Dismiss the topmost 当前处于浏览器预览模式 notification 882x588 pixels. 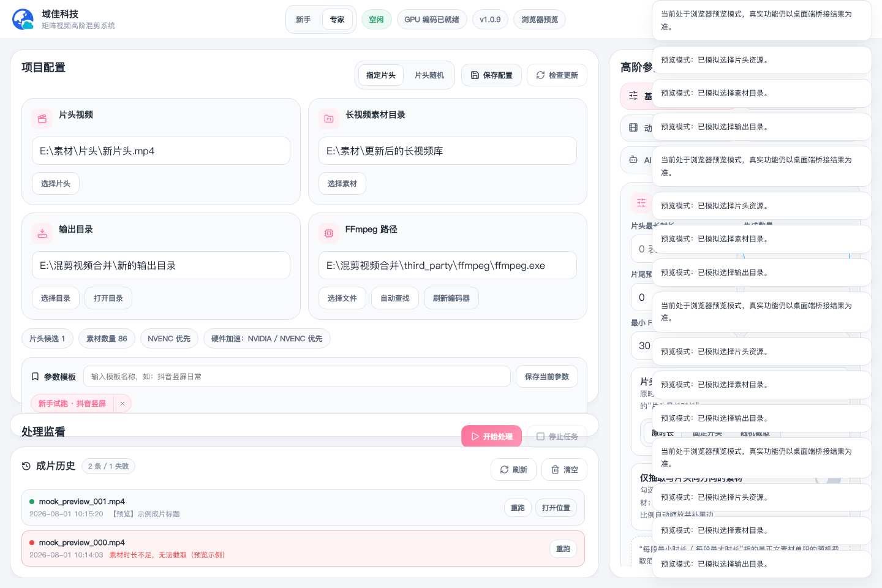click(x=762, y=20)
